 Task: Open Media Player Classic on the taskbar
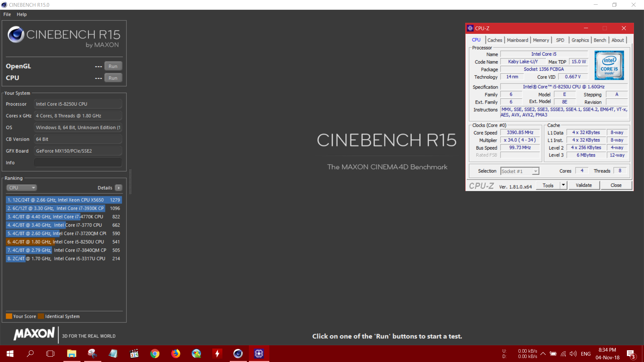[134, 354]
